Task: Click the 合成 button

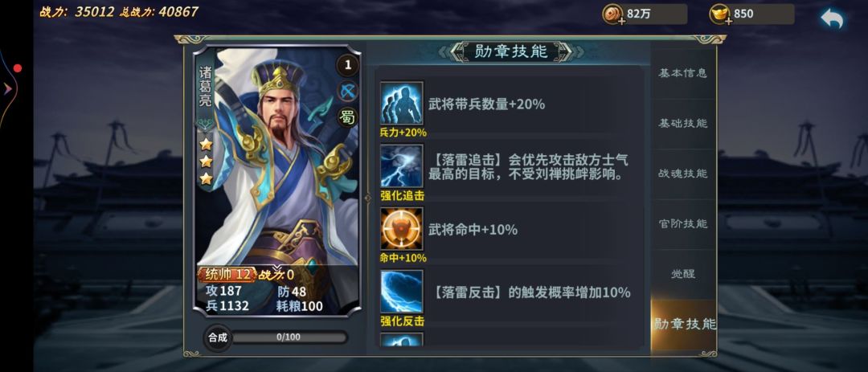Action: (x=218, y=337)
